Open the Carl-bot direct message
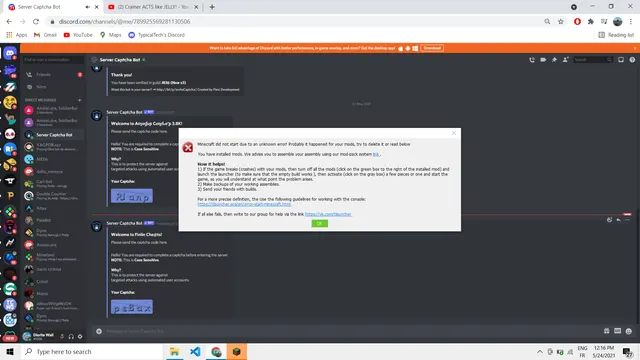The image size is (640, 360). 53,184
